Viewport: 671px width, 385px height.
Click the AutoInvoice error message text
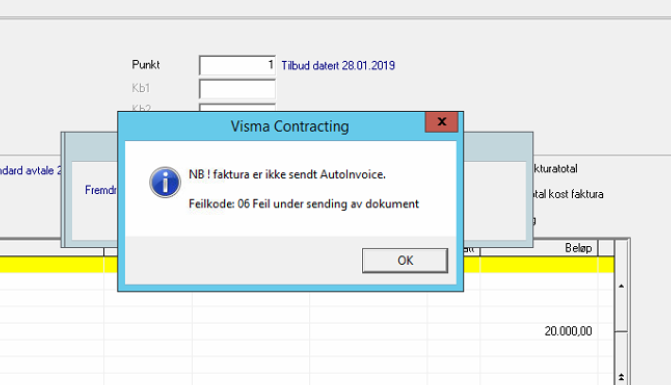click(287, 175)
